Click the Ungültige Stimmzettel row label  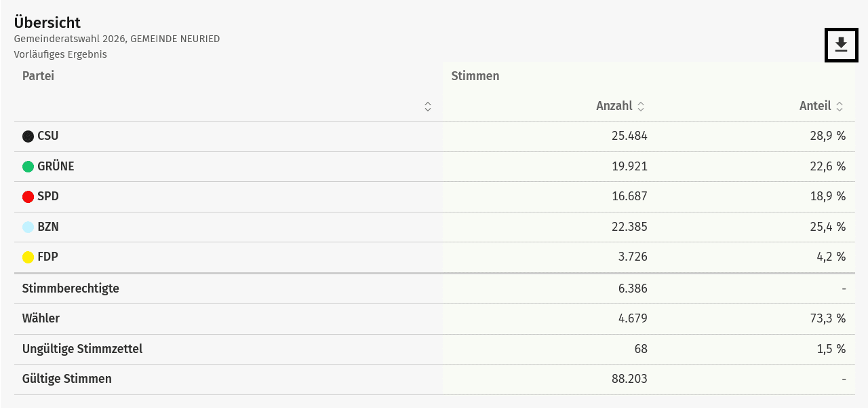click(x=82, y=349)
